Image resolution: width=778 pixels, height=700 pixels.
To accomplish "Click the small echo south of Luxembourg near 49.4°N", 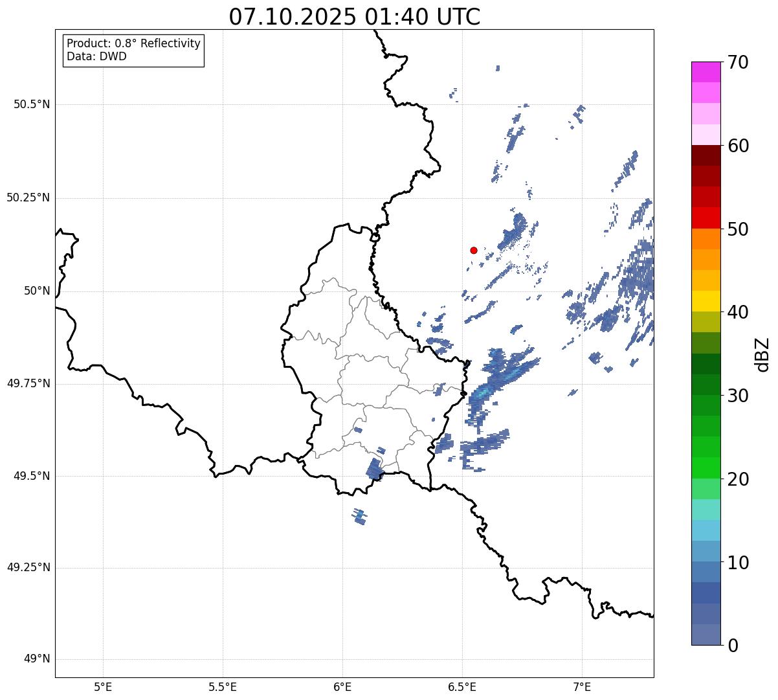I will coord(359,516).
